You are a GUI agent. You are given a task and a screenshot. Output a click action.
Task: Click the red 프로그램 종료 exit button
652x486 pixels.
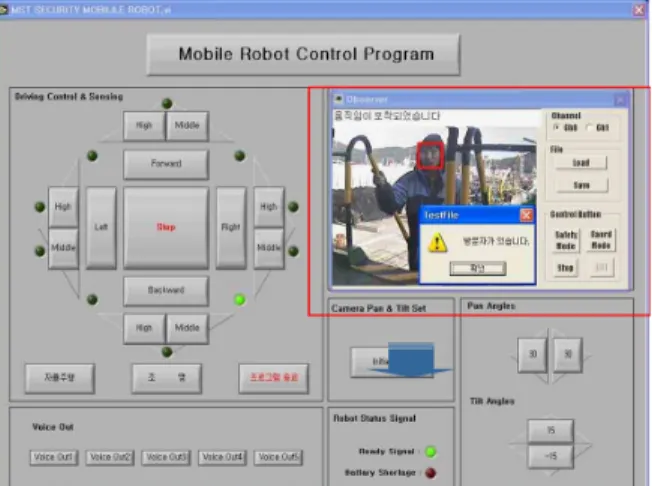274,378
